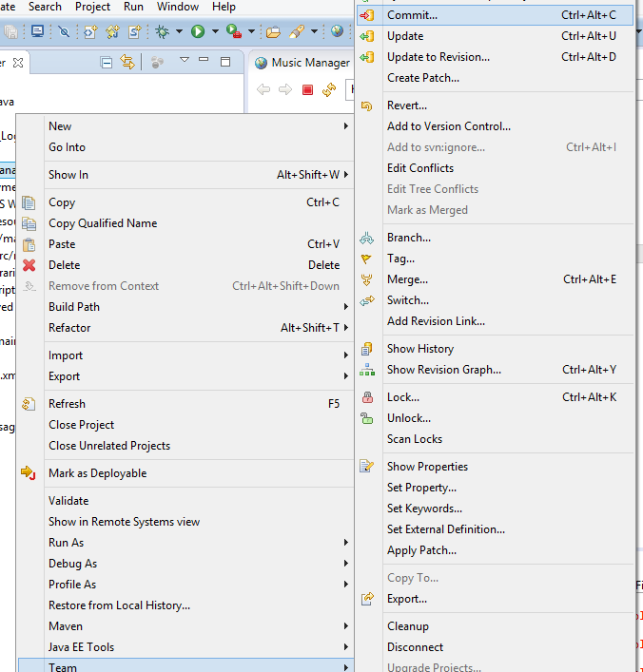Viewport: 643px width, 672px height.
Task: Open the Window menu
Action: tap(178, 7)
